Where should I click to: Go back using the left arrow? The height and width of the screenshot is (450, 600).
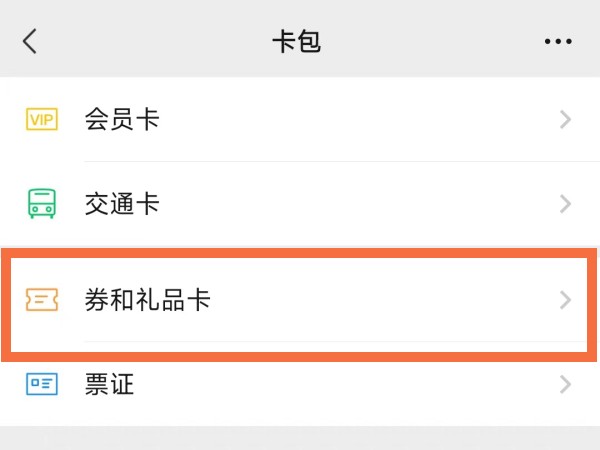tap(30, 41)
